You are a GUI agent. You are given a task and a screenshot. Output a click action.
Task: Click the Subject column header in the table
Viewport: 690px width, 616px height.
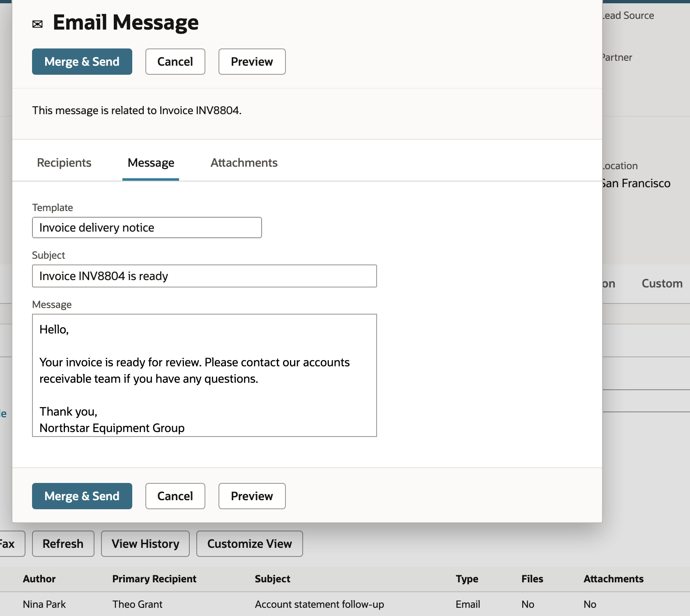tap(272, 579)
